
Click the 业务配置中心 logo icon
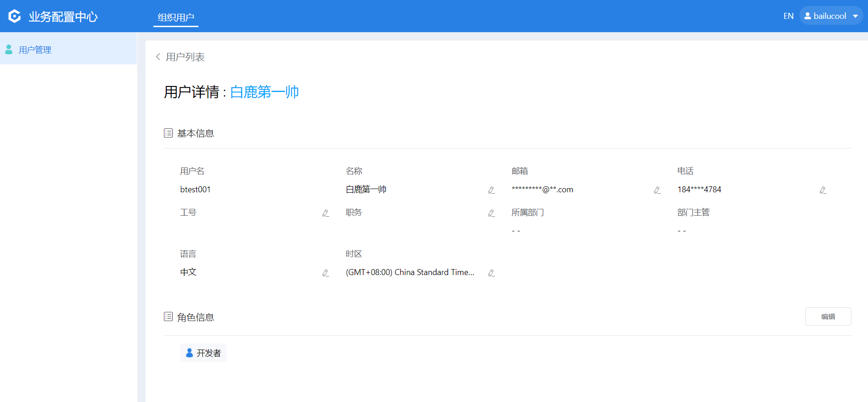(x=15, y=16)
